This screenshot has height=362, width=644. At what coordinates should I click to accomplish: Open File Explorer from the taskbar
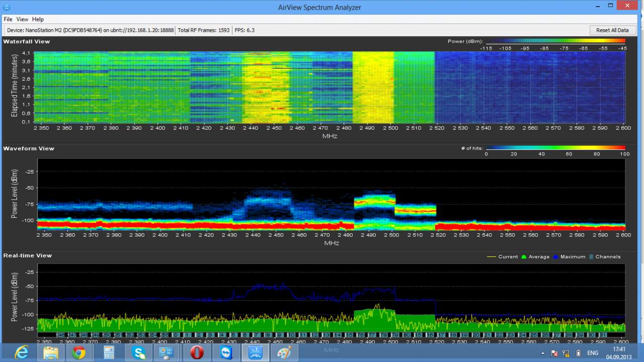(x=50, y=353)
